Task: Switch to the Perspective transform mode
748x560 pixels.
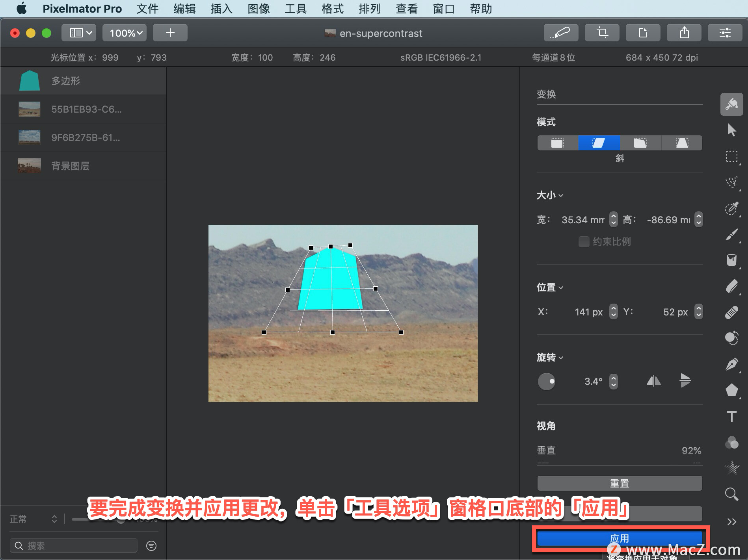Action: [x=682, y=143]
